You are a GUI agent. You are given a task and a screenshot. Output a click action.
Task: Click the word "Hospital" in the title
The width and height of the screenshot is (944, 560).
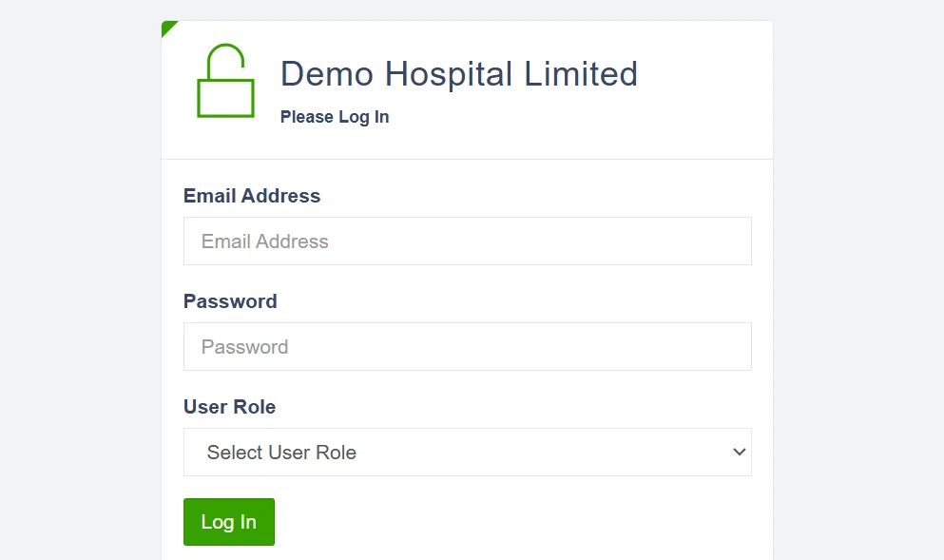(448, 74)
